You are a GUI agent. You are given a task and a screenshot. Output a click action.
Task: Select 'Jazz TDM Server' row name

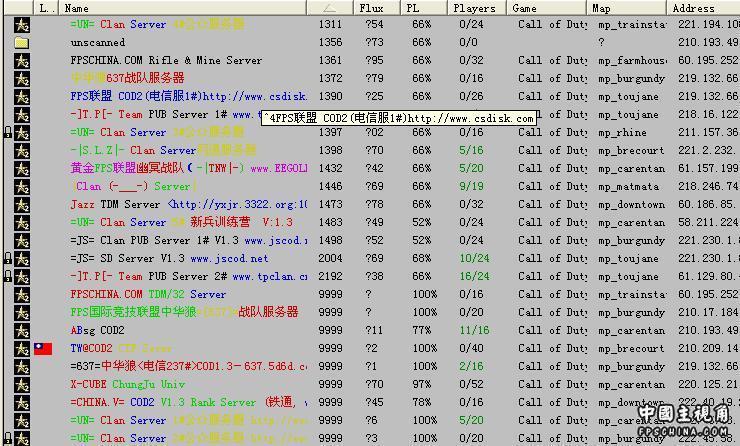(116, 204)
